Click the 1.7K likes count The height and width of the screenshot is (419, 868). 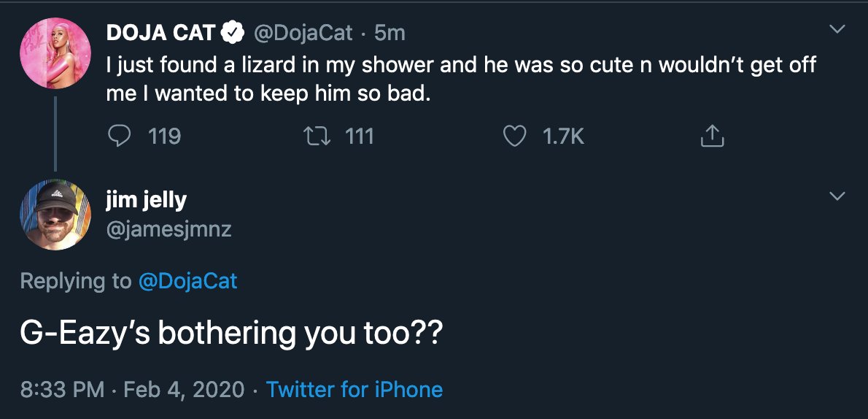564,136
